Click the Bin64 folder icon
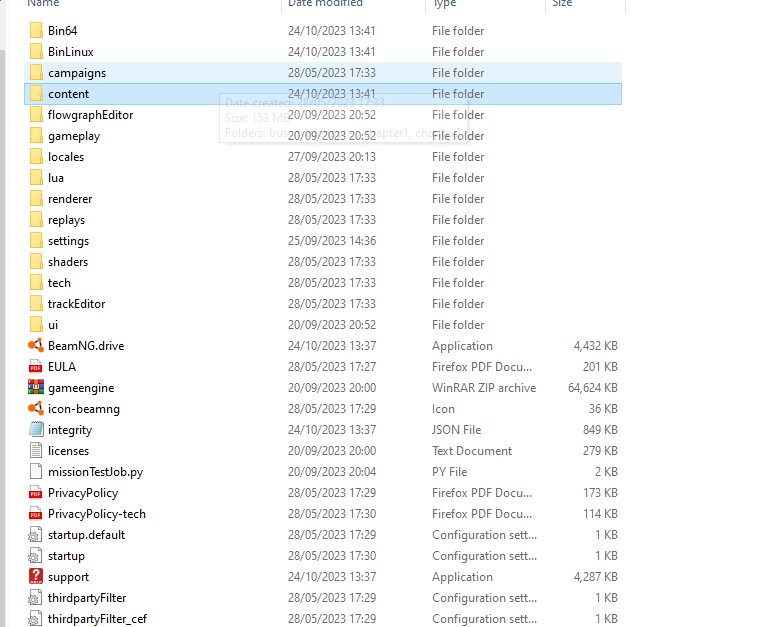This screenshot has height=627, width=761. 36,31
